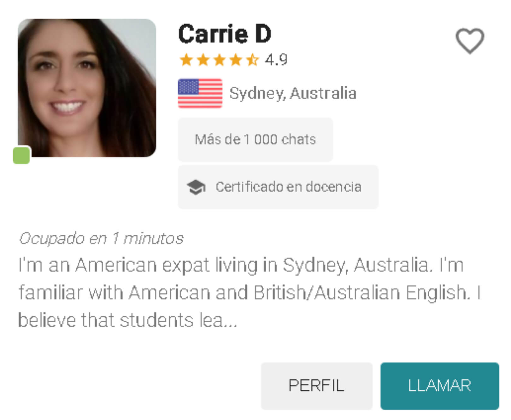511x420 pixels.
Task: Tap the Más de 1 000 chats badge
Action: pos(255,140)
